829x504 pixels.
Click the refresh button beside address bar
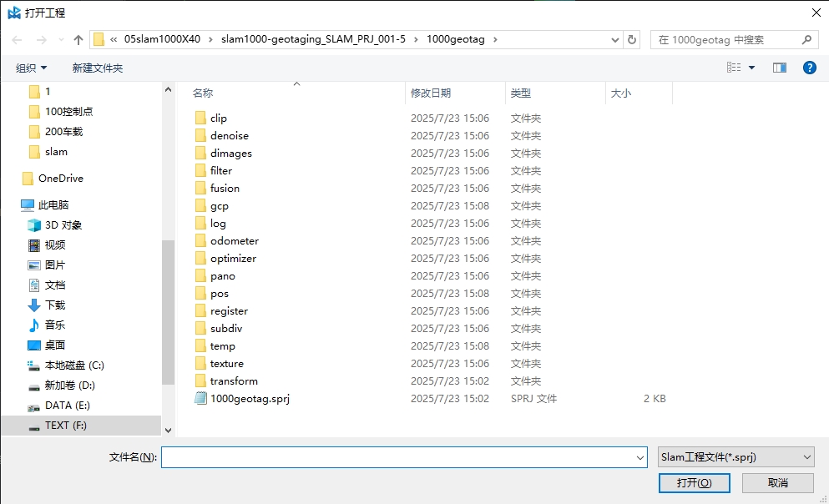tap(632, 39)
